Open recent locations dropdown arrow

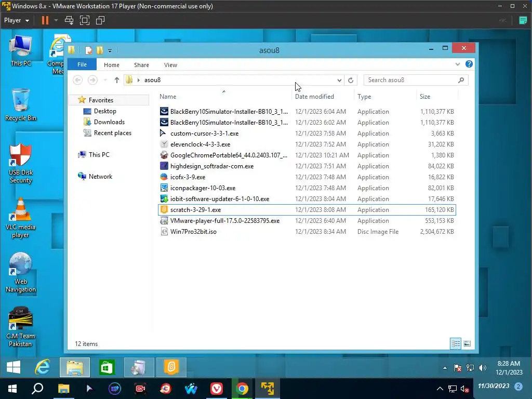coord(105,80)
